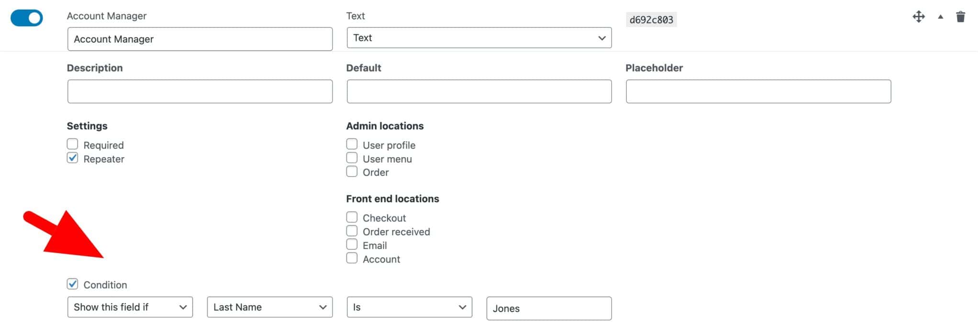Tick the Order admin location checkbox
Image resolution: width=980 pixels, height=332 pixels.
pos(352,172)
